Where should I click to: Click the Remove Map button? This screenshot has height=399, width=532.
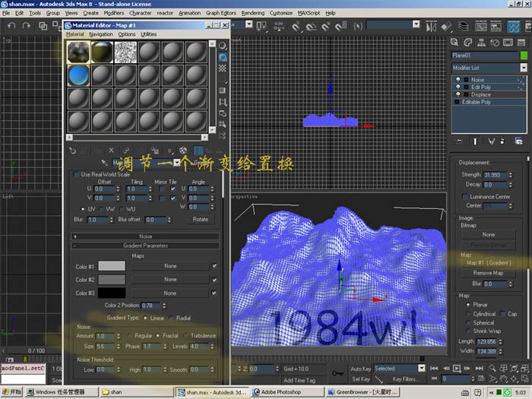coord(488,273)
